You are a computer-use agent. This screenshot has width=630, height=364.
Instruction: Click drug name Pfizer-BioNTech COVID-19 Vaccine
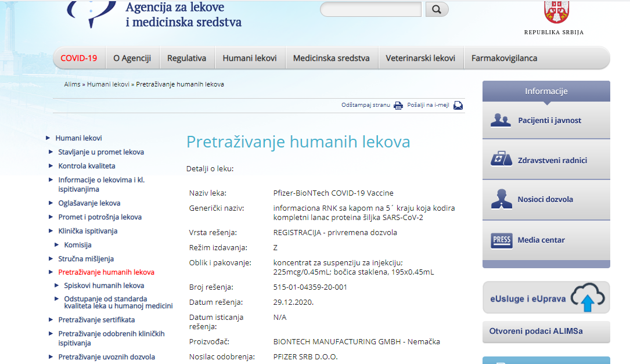(333, 193)
